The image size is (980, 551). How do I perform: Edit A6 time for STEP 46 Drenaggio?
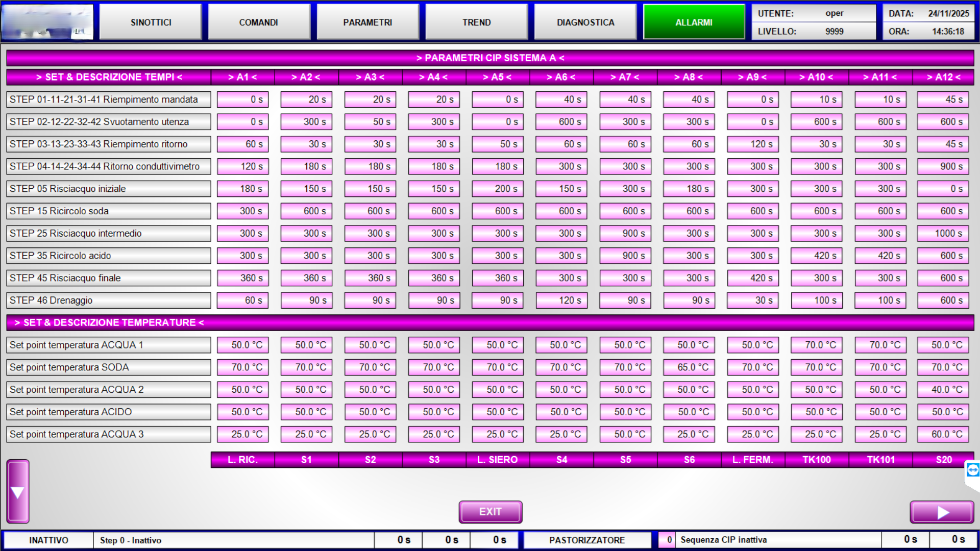[561, 300]
